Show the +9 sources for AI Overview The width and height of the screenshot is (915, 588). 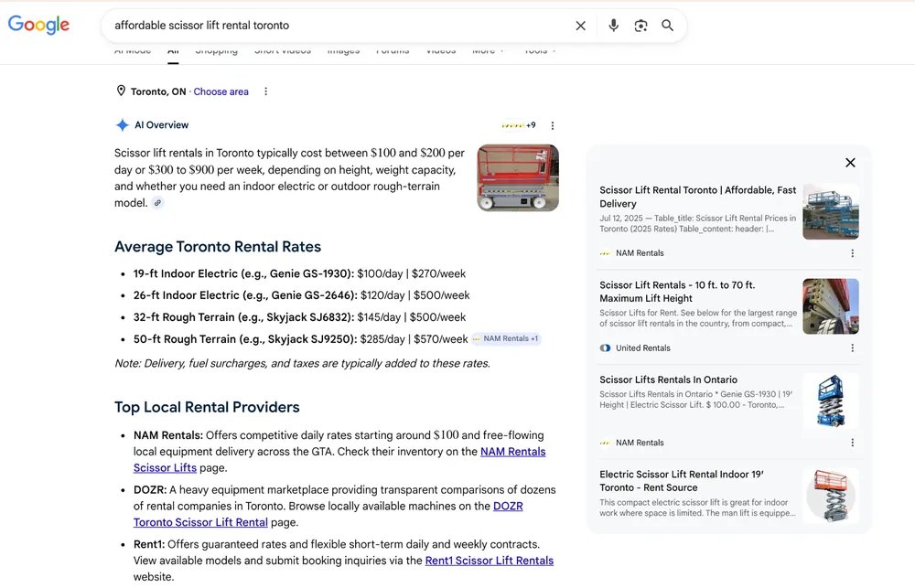[x=519, y=125]
